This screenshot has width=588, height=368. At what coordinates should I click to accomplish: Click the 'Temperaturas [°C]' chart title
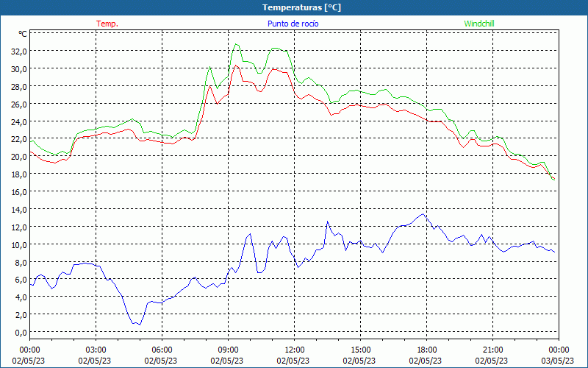point(301,7)
